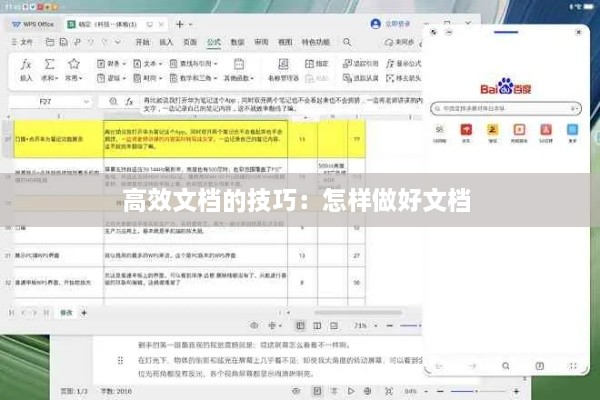Click the undo arrow in quick toolbar
The width and height of the screenshot is (600, 400).
91,42
